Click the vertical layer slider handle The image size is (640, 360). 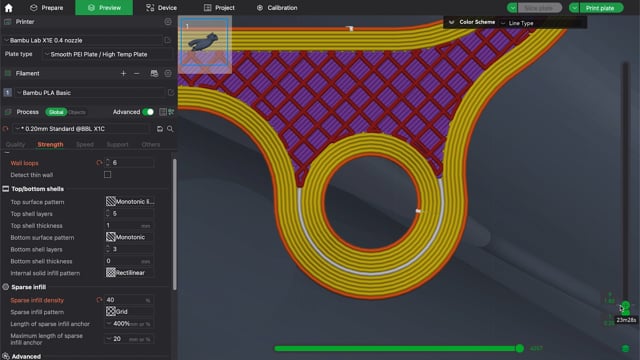[626, 305]
